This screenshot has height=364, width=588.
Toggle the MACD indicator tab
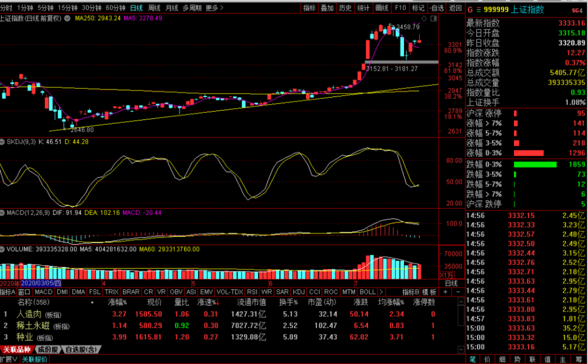(x=44, y=292)
